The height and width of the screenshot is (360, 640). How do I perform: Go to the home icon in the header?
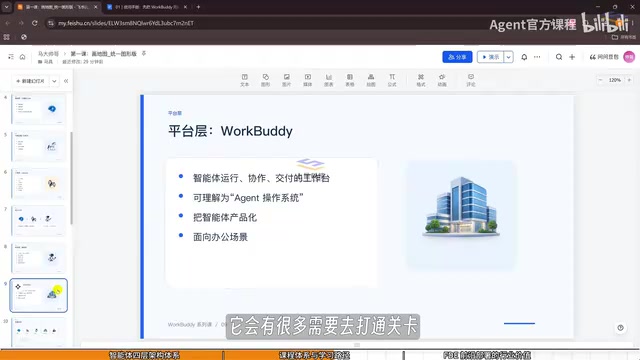click(22, 57)
